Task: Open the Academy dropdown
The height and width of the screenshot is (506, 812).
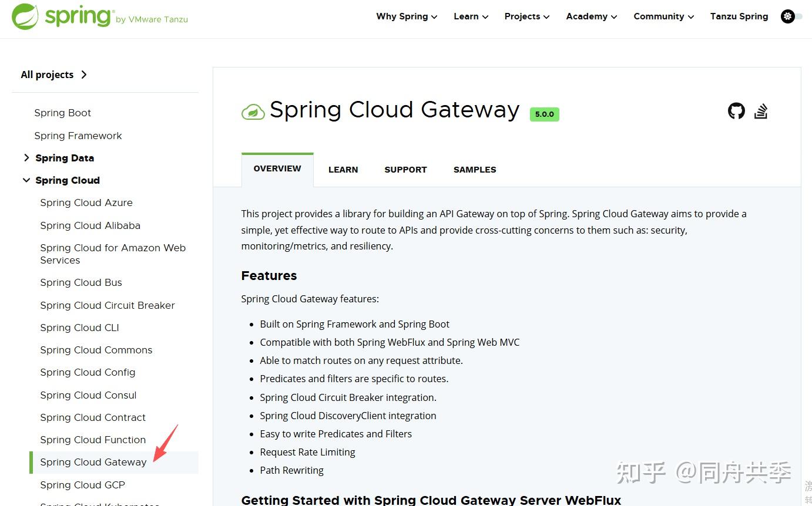Action: tap(586, 16)
